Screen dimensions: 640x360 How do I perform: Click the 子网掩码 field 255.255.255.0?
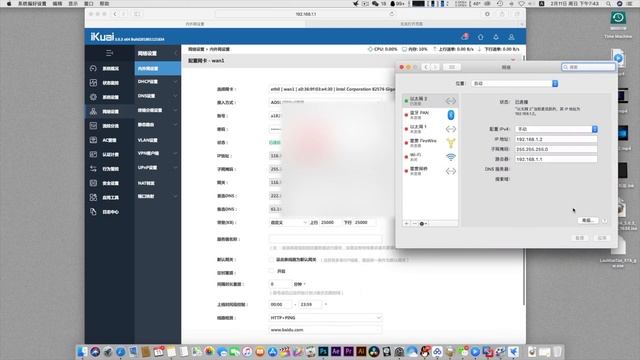(x=556, y=149)
